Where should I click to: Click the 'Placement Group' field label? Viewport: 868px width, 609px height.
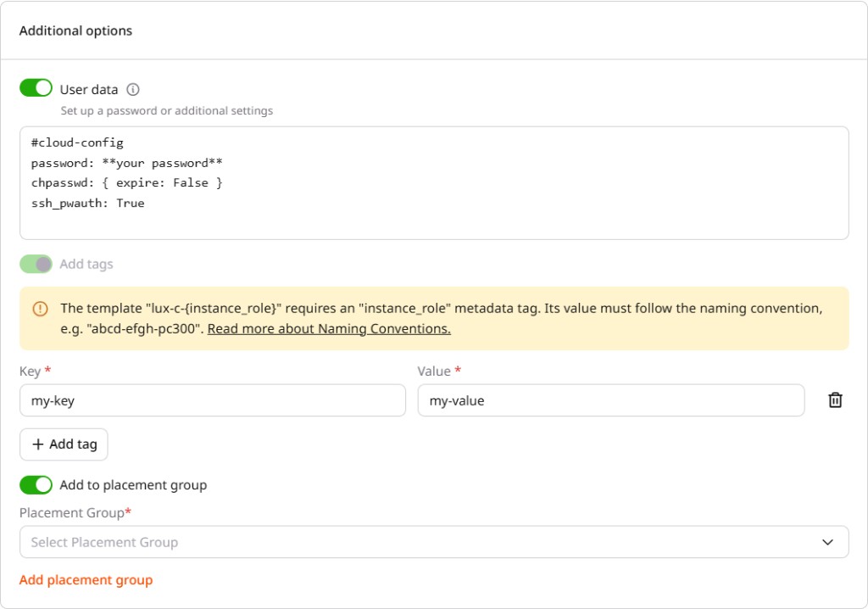[75, 513]
